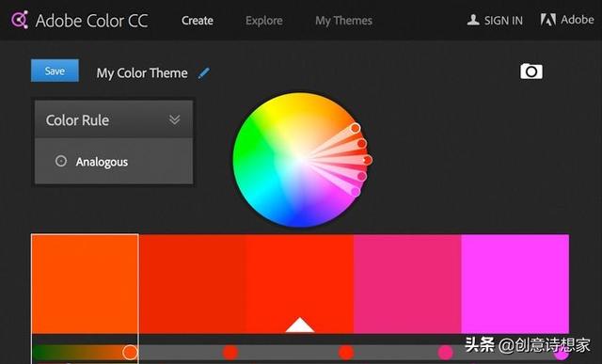This screenshot has width=602, height=364.
Task: Click the slider handle under the middle swatch
Action: pyautogui.click(x=346, y=352)
